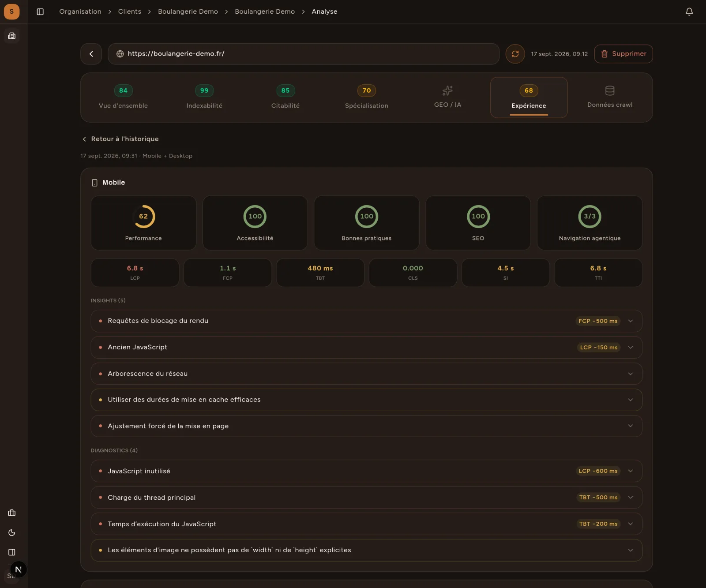Refresh the analysis with the reload icon
The image size is (706, 588).
click(x=515, y=54)
